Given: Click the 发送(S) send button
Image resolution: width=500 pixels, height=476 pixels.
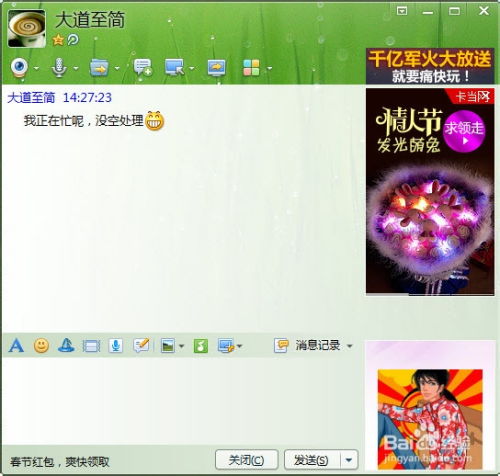Looking at the screenshot, I should click(x=312, y=460).
